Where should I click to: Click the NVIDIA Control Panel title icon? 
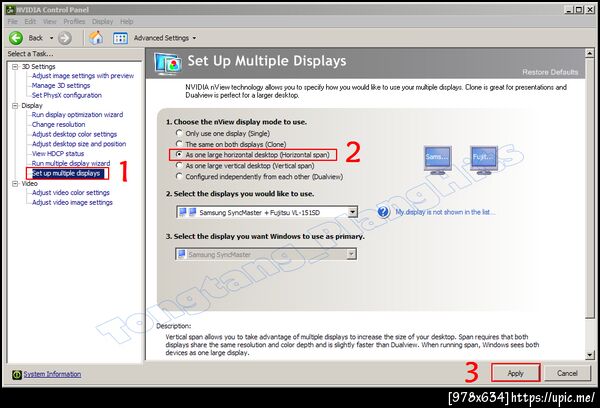tap(10, 10)
